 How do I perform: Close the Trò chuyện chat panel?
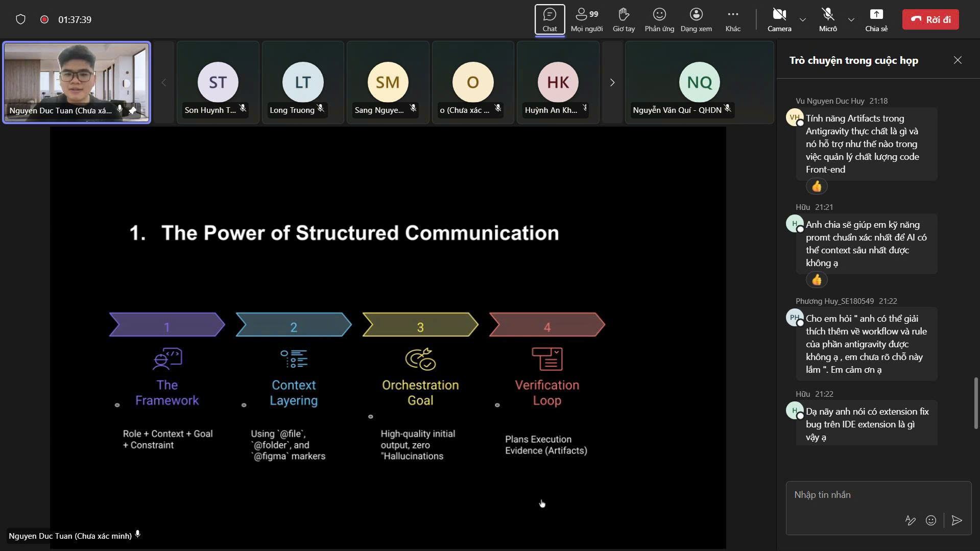pos(957,60)
